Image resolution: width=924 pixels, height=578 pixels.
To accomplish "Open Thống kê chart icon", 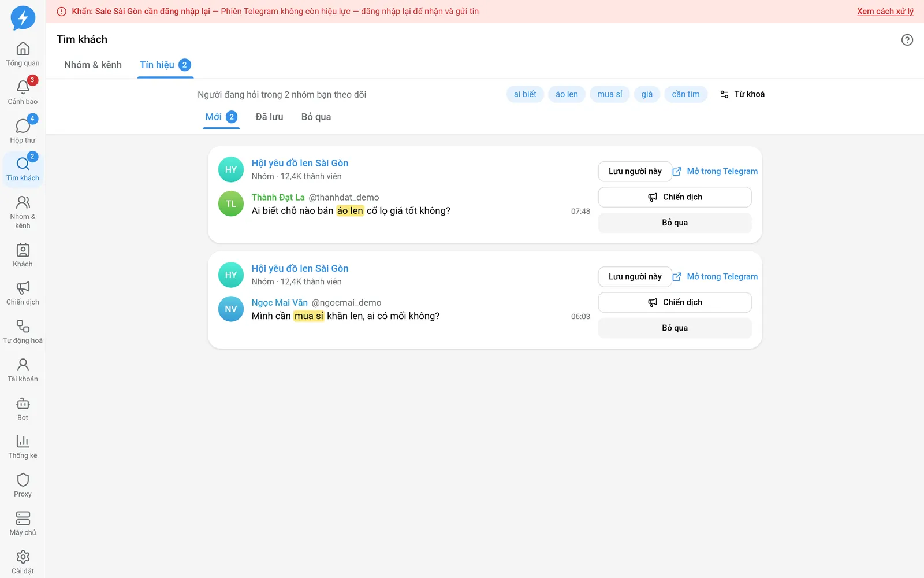I will click(x=23, y=447).
